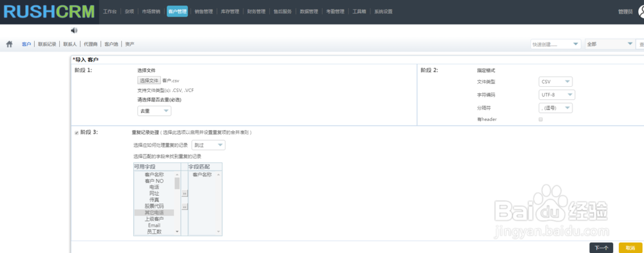The width and height of the screenshot is (644, 253).
Task: Open the 财务管理 menu
Action: (x=256, y=12)
